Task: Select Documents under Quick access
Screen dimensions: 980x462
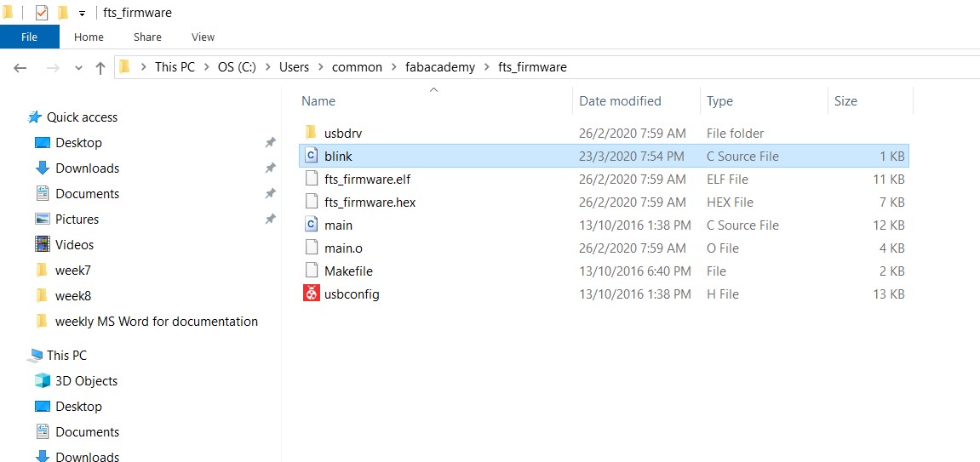Action: (x=87, y=194)
